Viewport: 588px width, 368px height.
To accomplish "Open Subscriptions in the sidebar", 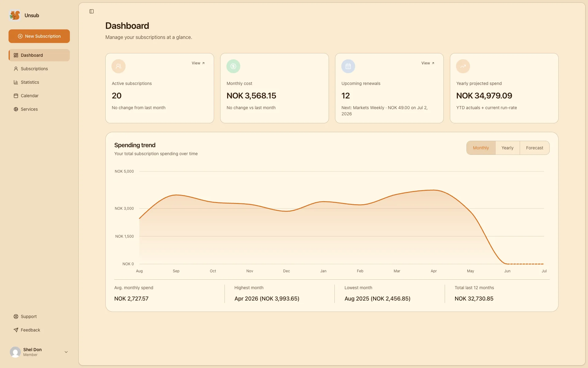I will coord(39,69).
